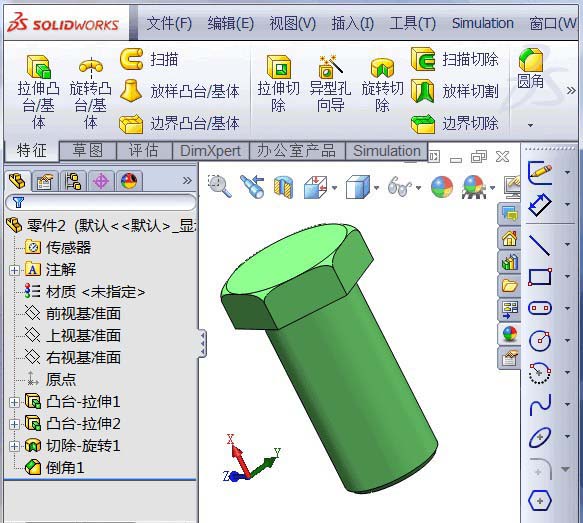Select the Line sketch tool
The width and height of the screenshot is (583, 523).
(539, 245)
